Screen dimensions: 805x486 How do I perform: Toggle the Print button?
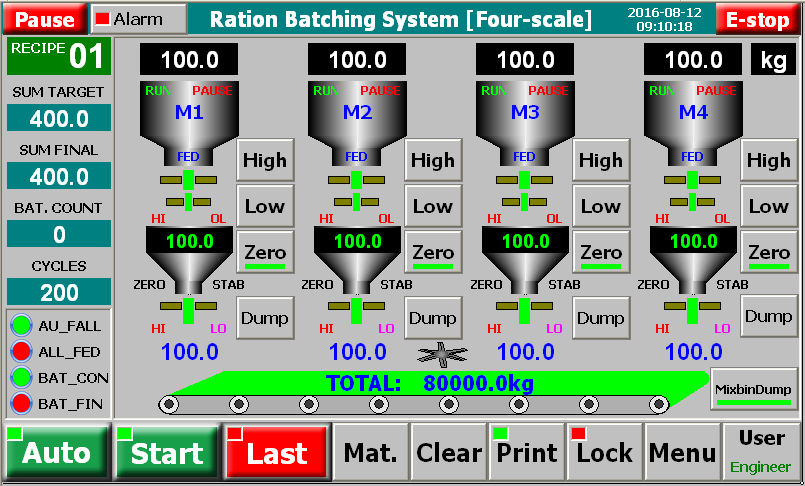pyautogui.click(x=526, y=453)
